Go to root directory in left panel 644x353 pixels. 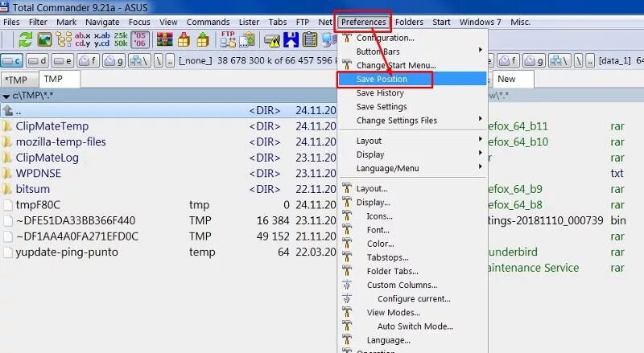pos(159,61)
